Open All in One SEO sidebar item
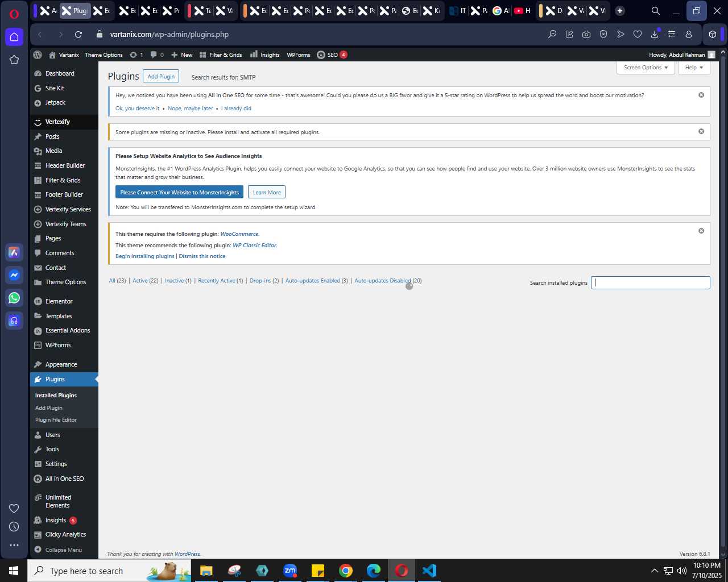This screenshot has width=728, height=582. [x=64, y=479]
